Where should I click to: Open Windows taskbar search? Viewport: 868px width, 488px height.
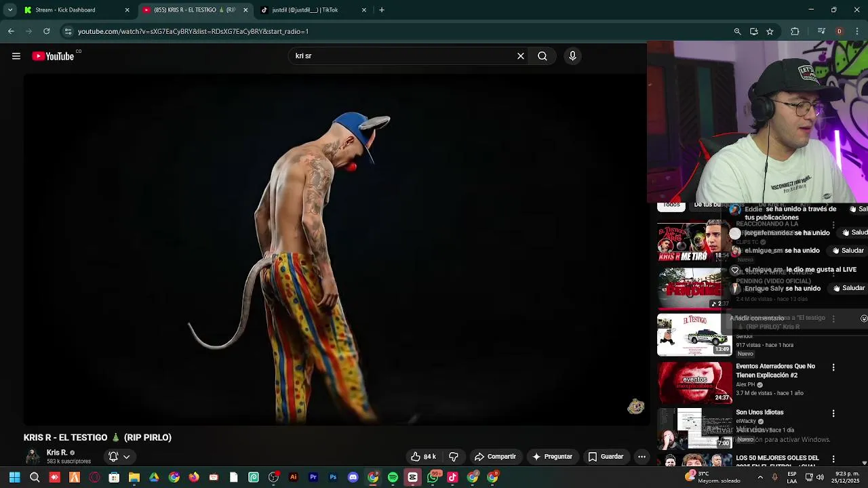click(35, 478)
